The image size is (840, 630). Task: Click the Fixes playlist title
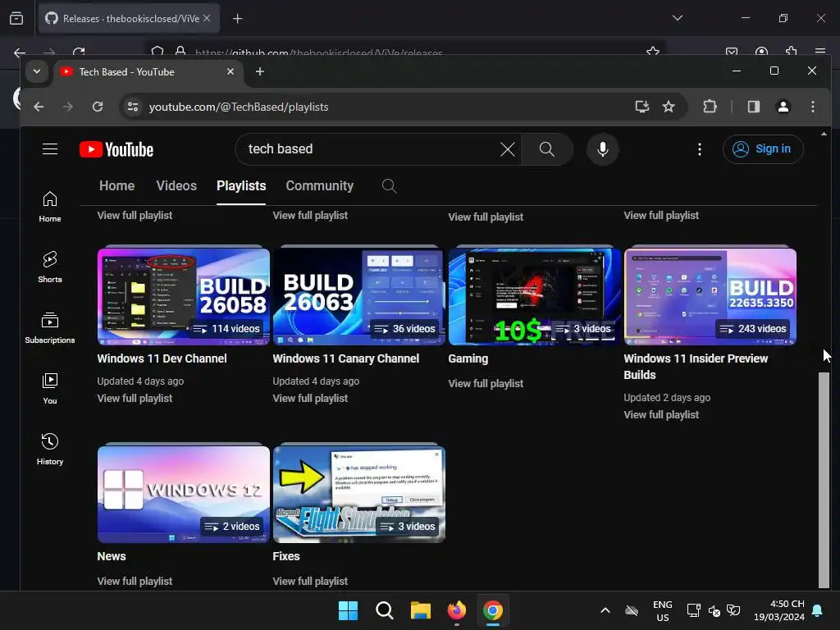tap(286, 556)
